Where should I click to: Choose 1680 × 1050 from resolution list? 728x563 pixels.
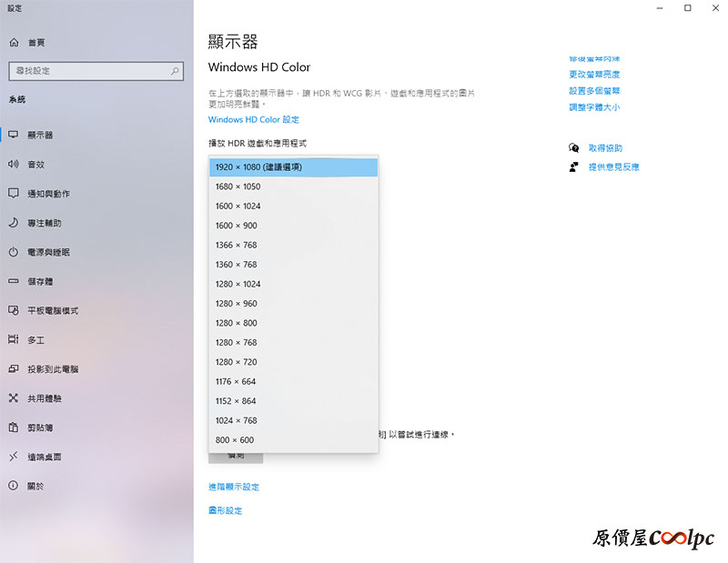tap(293, 186)
